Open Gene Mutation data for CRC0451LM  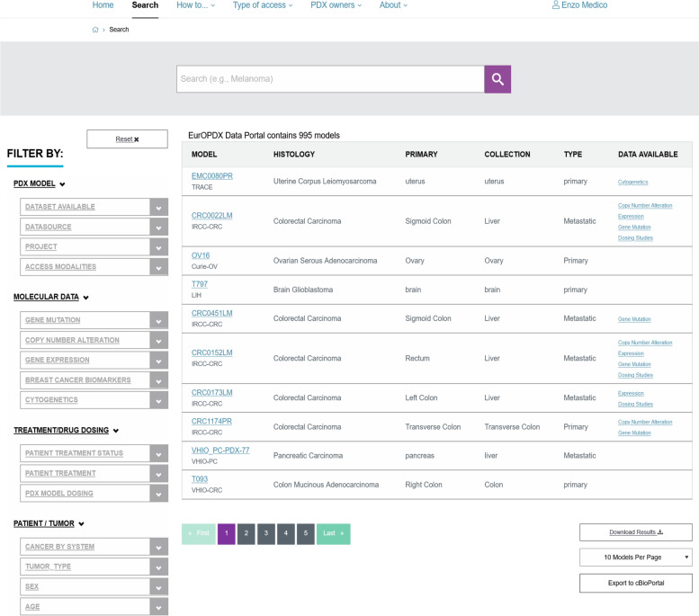634,319
